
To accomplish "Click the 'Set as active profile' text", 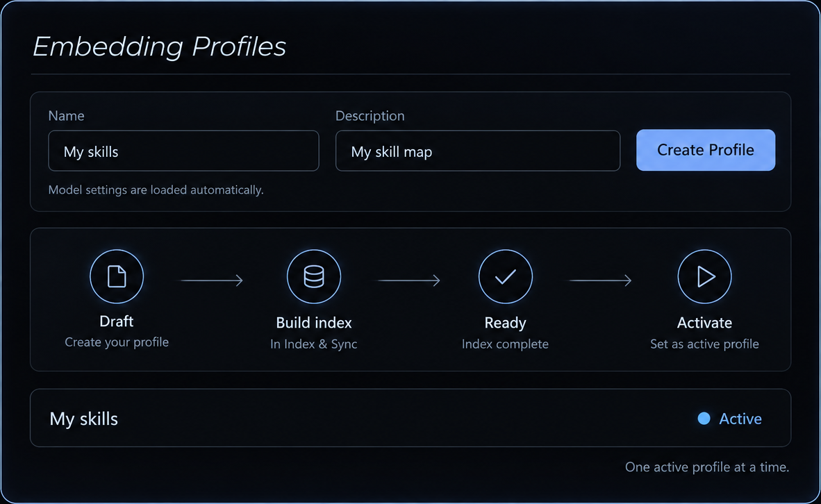I will coord(704,344).
